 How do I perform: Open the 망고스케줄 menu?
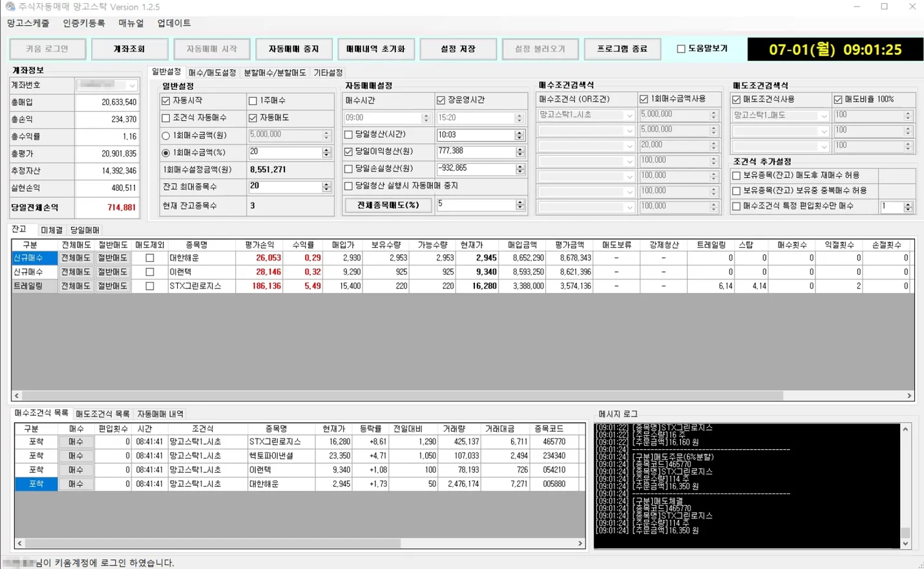28,23
